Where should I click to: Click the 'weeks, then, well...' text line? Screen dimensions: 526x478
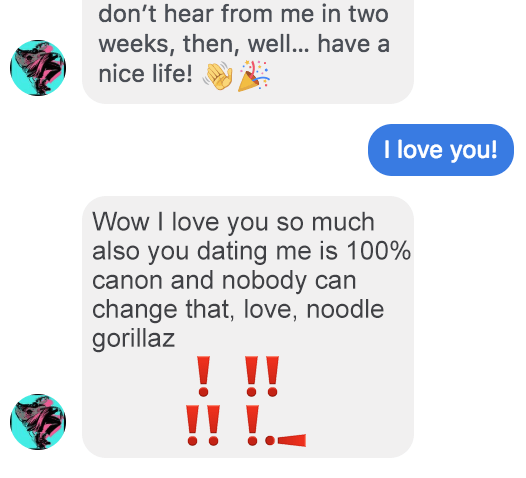[244, 44]
